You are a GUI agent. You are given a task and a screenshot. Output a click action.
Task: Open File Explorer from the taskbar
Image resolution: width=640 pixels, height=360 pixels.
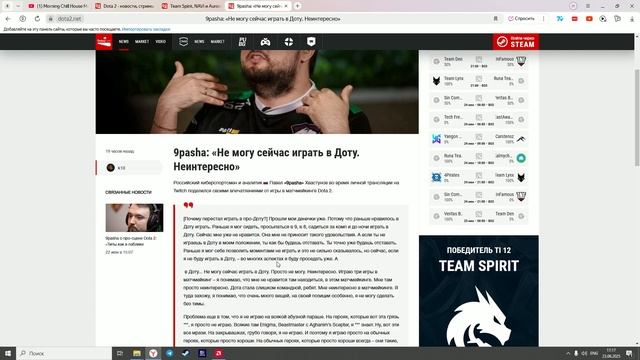point(137,353)
